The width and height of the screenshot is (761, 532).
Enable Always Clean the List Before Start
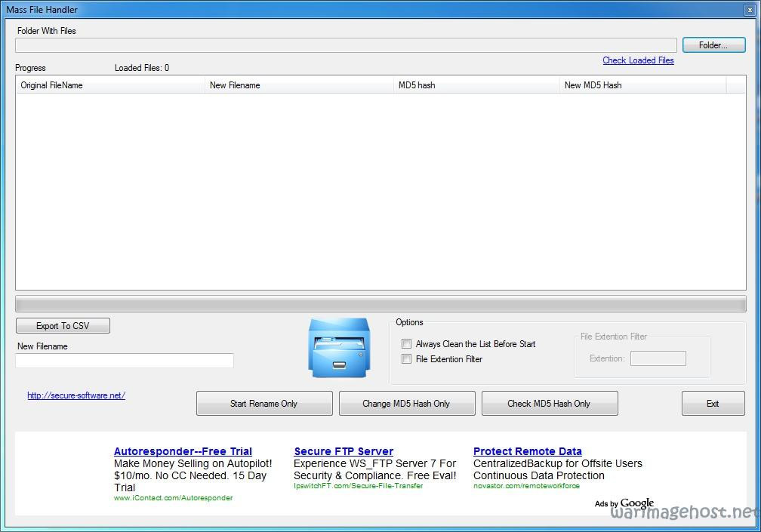pos(406,344)
